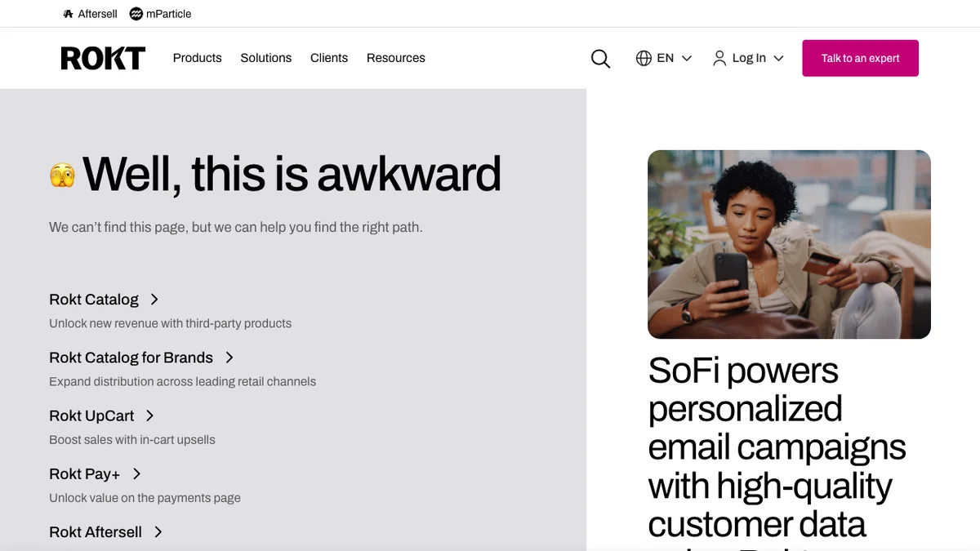Click the arrow next to Rokt Catalog

tap(154, 300)
